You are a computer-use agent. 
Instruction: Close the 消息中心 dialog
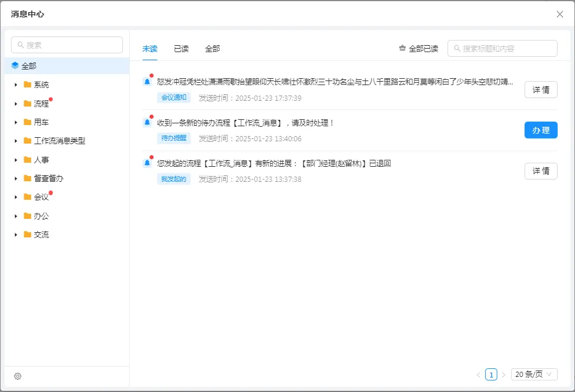(559, 14)
